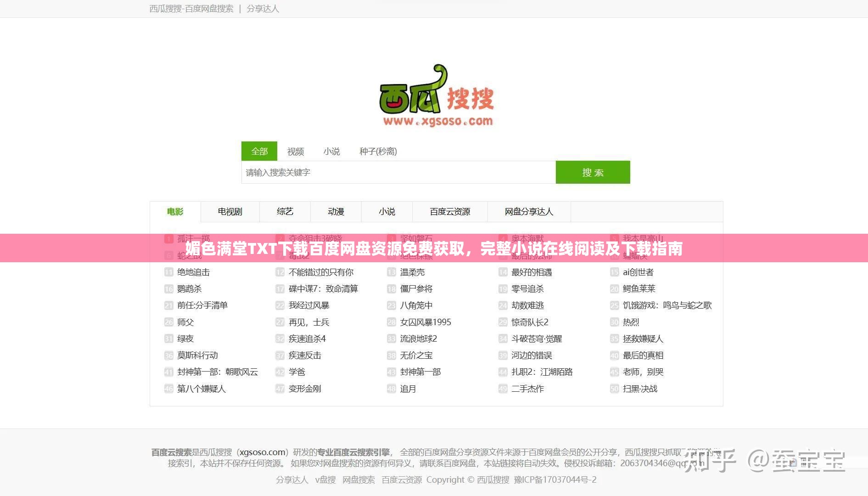Open movie 绝地追击
This screenshot has height=496, width=868.
[193, 272]
